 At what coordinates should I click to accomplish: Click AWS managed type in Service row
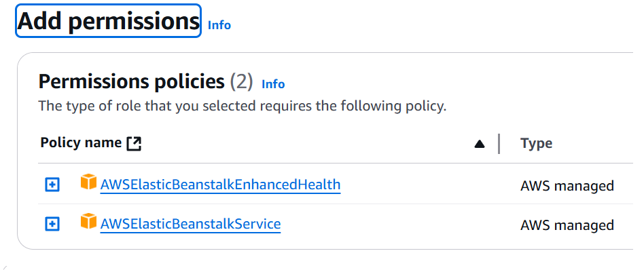567,225
